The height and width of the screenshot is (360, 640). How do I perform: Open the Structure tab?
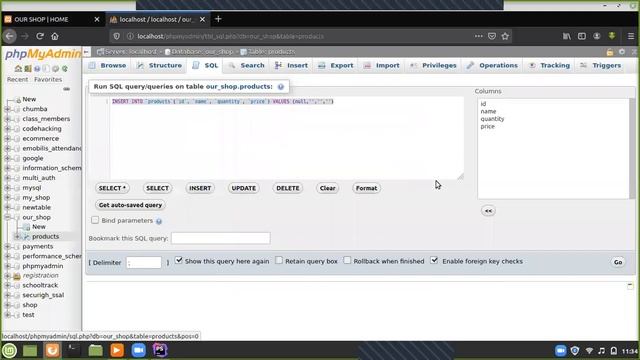coord(160,65)
